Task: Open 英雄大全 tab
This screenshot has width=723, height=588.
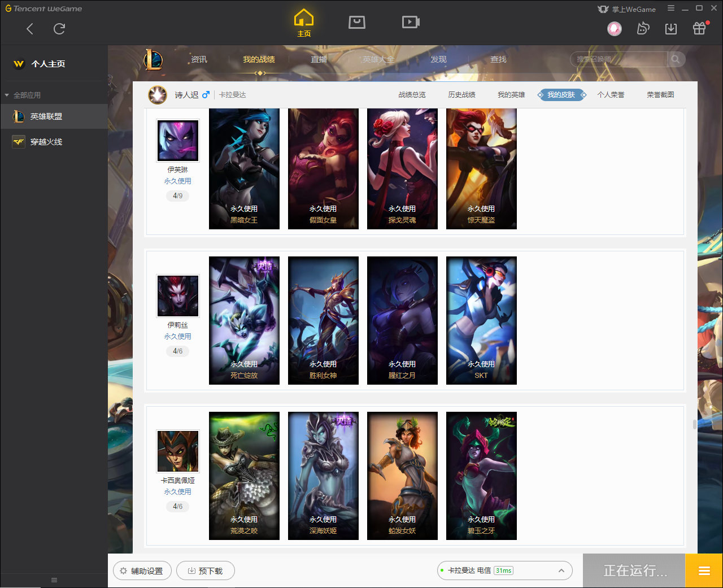Action: click(x=378, y=59)
